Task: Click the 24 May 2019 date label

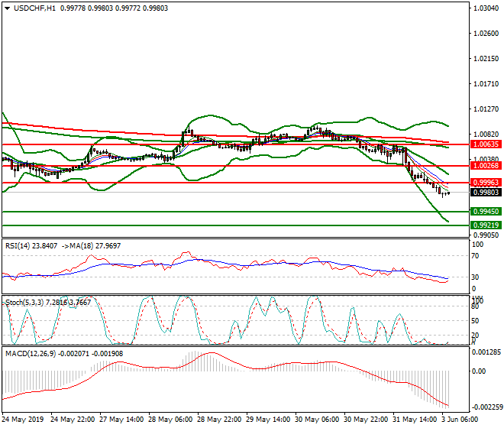Action: 22,420
